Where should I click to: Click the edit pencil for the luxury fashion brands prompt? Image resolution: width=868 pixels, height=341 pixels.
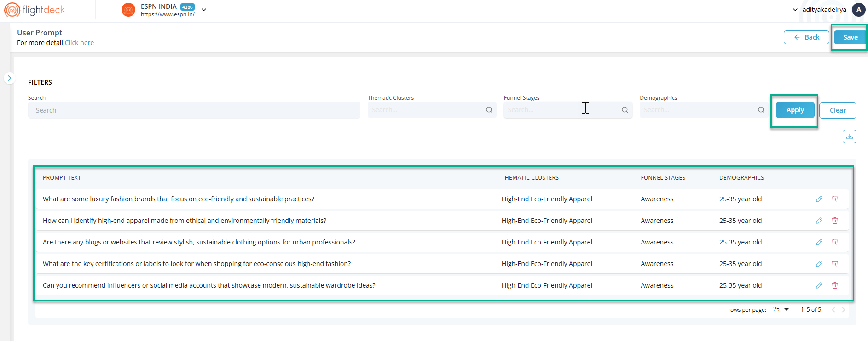coord(819,199)
